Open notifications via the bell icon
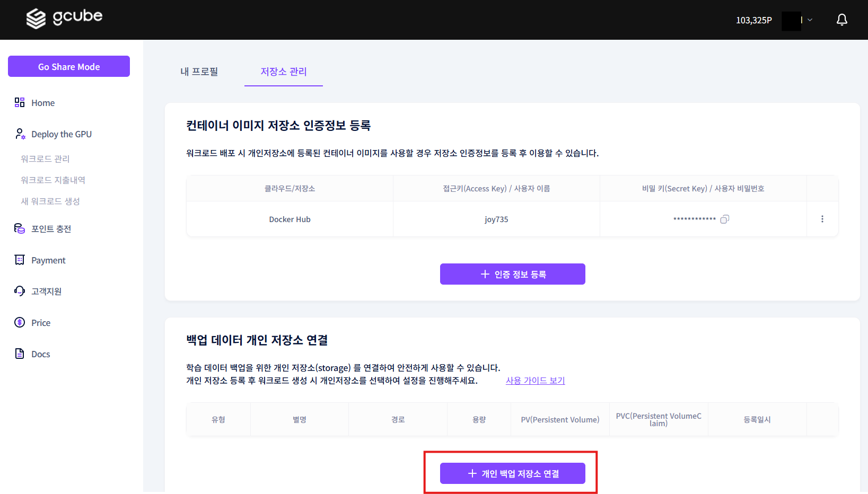The image size is (868, 494). [x=841, y=19]
